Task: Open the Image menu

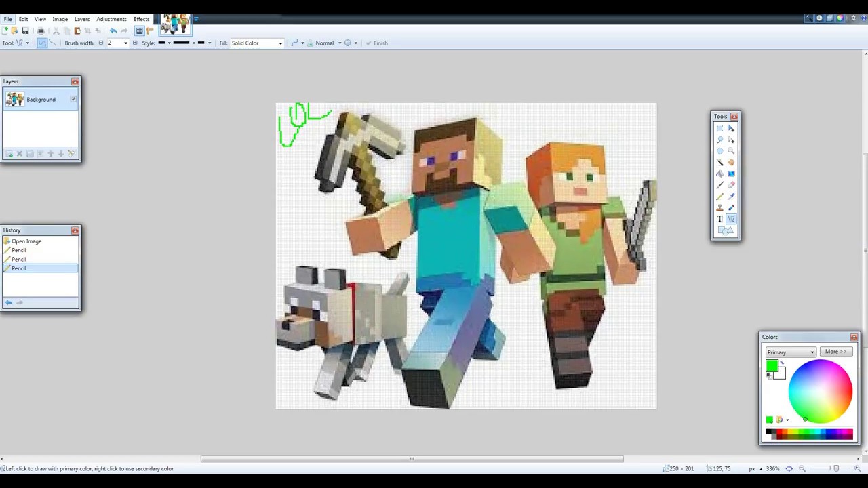Action: pos(60,19)
